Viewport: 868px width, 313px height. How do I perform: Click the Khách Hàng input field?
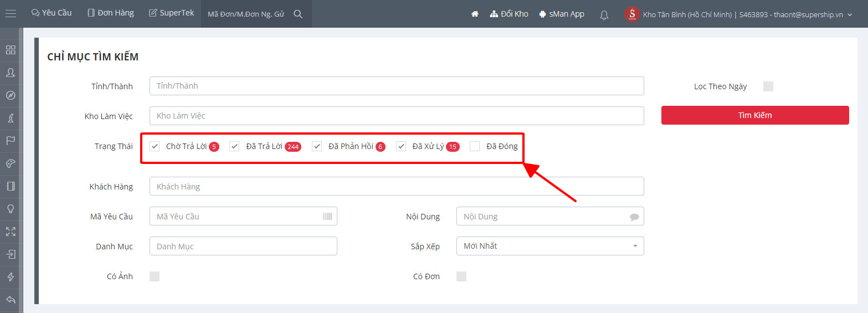pos(397,186)
